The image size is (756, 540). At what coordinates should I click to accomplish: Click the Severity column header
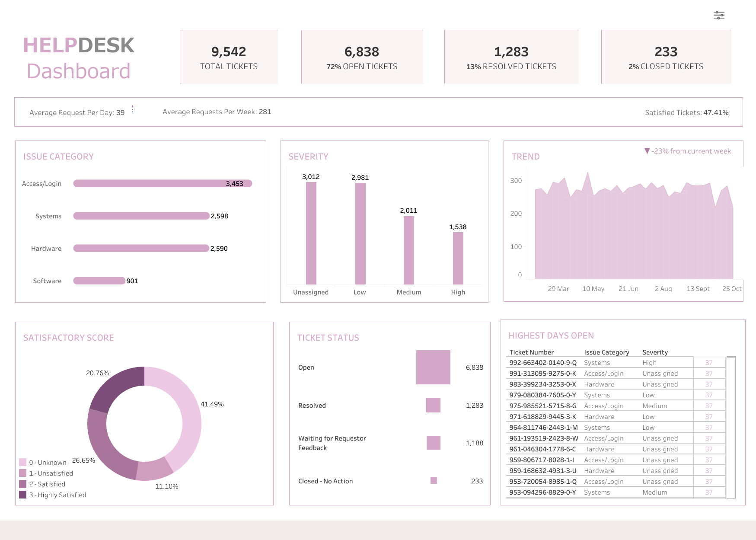coord(655,352)
